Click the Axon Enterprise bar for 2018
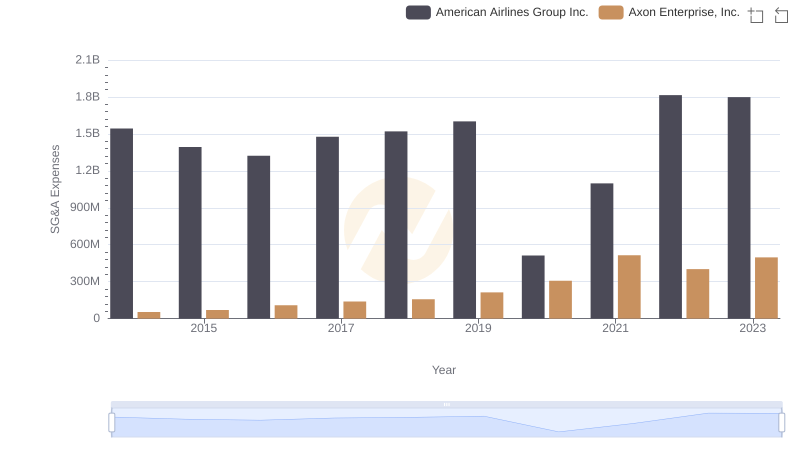The height and width of the screenshot is (461, 800). [x=423, y=309]
